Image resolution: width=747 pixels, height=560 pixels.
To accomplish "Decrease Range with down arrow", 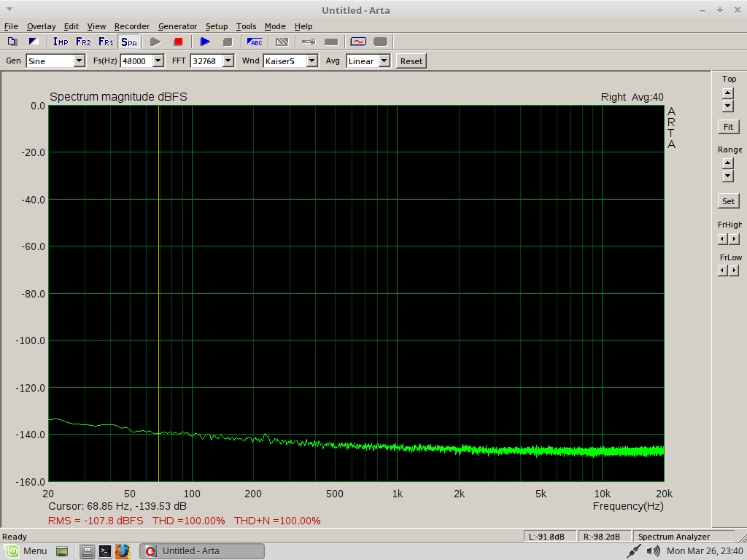I will 728,176.
